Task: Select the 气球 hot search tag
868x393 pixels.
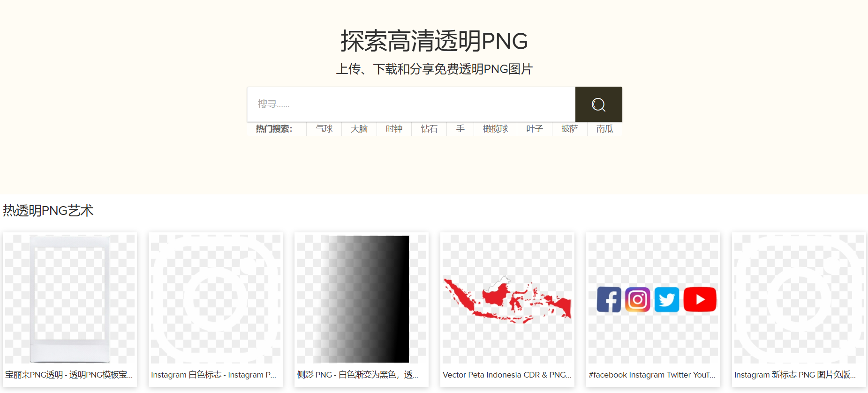Action: pos(324,129)
